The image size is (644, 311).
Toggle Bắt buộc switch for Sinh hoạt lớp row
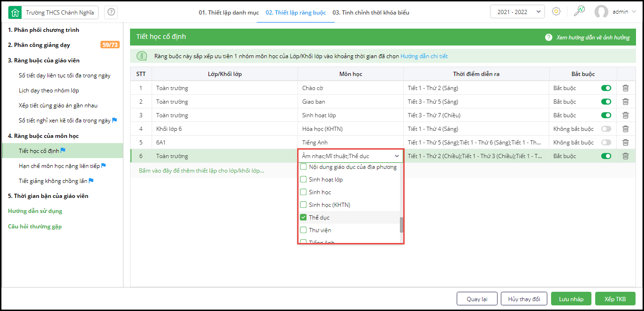coord(606,115)
